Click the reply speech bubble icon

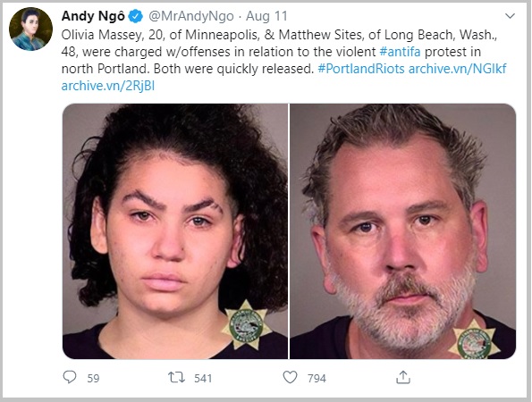click(70, 377)
